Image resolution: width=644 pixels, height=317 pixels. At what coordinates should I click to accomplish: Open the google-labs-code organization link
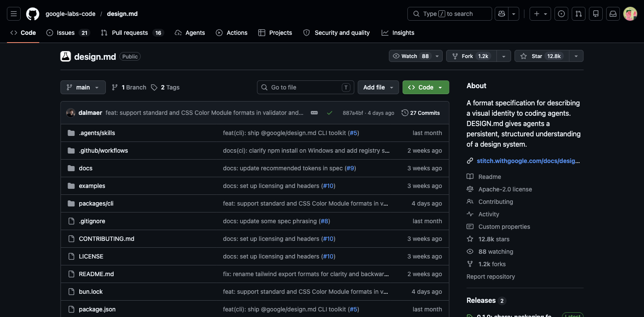pos(71,14)
